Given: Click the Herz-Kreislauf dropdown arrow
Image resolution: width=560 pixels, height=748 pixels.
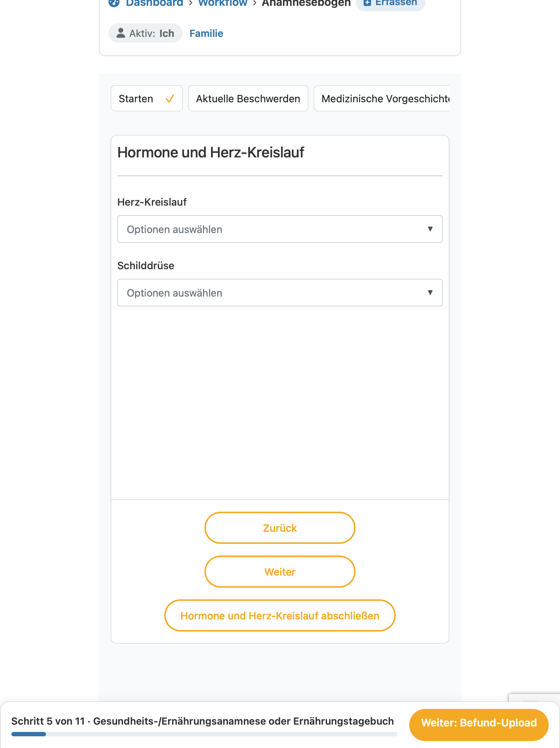Looking at the screenshot, I should pyautogui.click(x=430, y=229).
